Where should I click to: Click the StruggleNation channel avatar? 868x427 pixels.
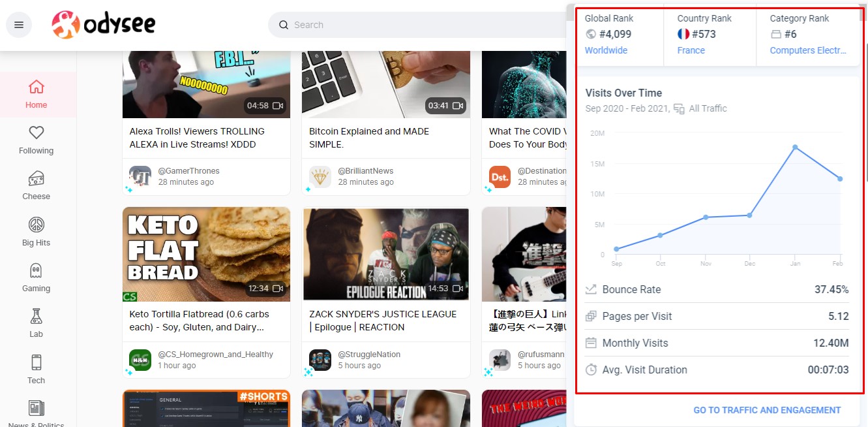coord(320,360)
